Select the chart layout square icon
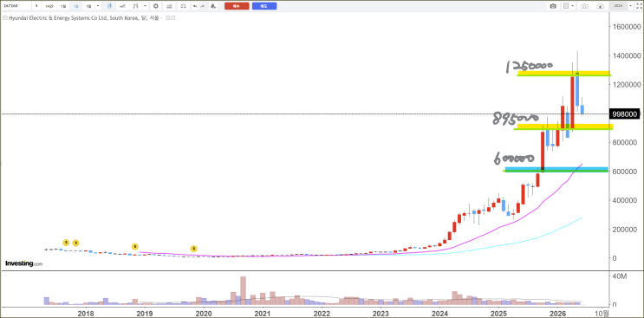This screenshot has width=644, height=318. click(566, 6)
